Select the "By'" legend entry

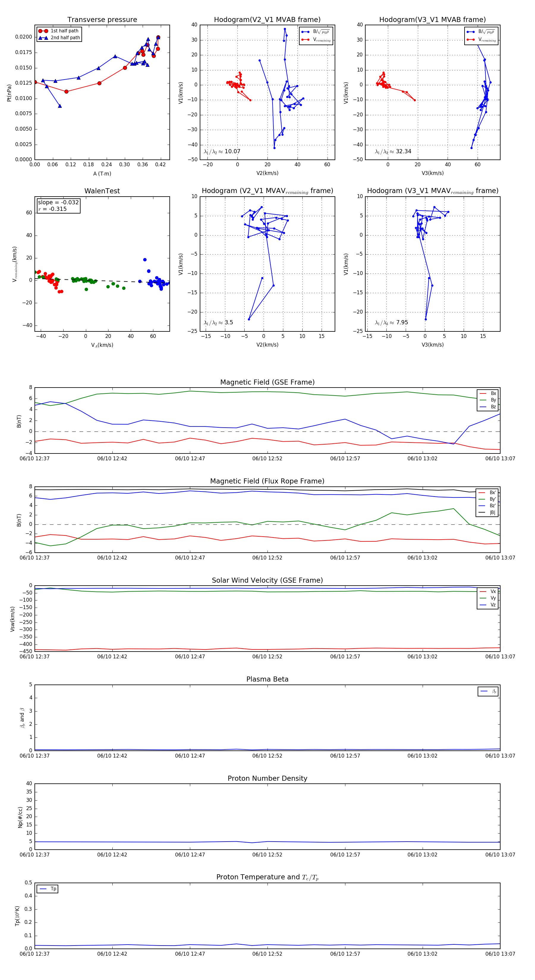(x=487, y=499)
